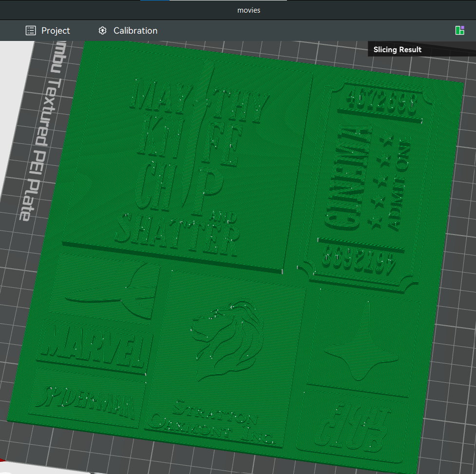Select the Stratton Oakmont lion plaque

(x=225, y=358)
